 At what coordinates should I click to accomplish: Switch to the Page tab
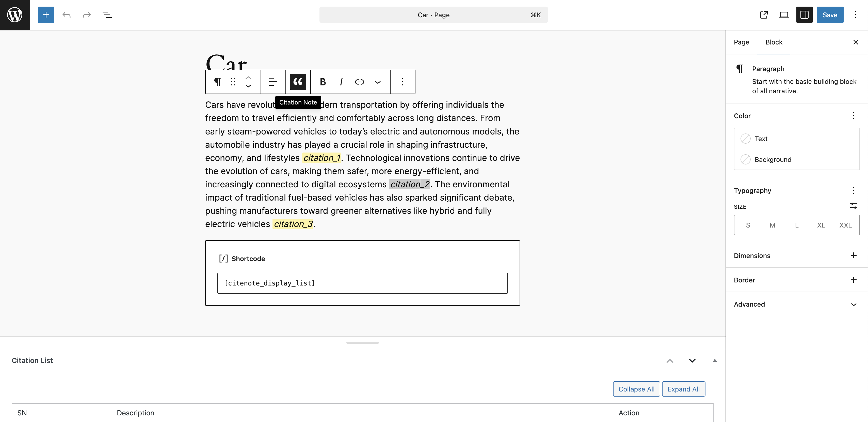point(741,42)
